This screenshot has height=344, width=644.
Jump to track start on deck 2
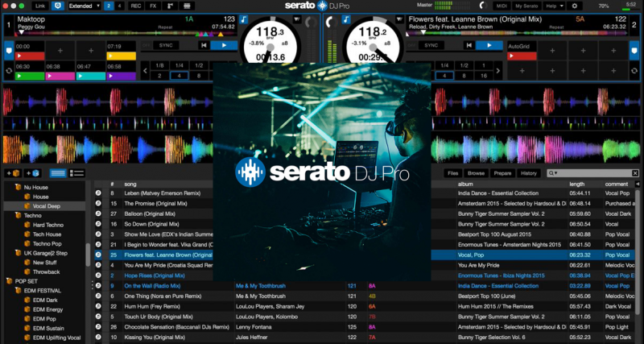coord(469,45)
